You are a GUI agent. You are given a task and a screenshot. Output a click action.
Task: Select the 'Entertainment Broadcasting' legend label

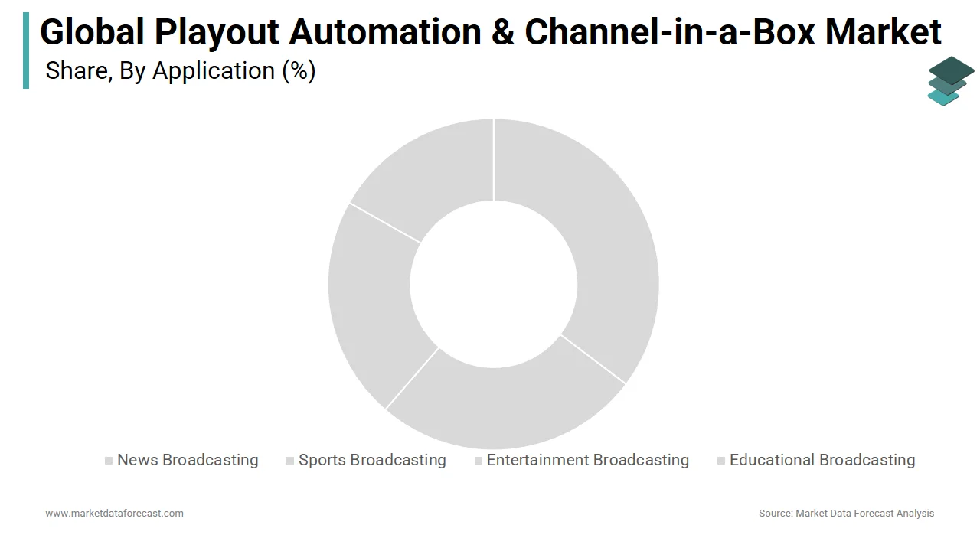click(x=588, y=460)
